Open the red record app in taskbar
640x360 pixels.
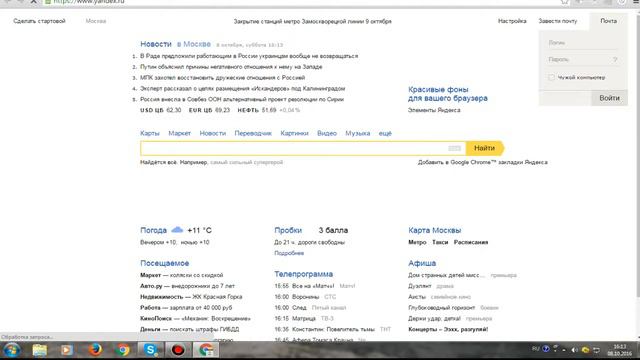pyautogui.click(x=178, y=350)
